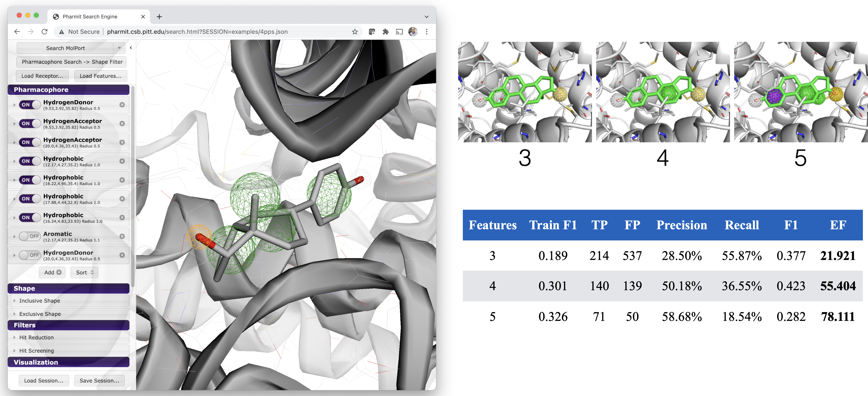868x396 pixels.
Task: Click the Save Session button
Action: pos(99,380)
